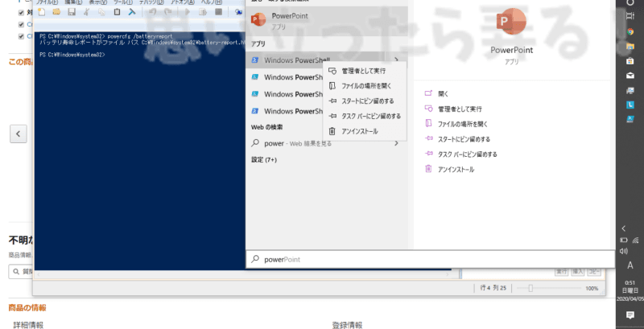Click the Wi-Fi icon in system tray
The height and width of the screenshot is (329, 644).
[x=636, y=240]
